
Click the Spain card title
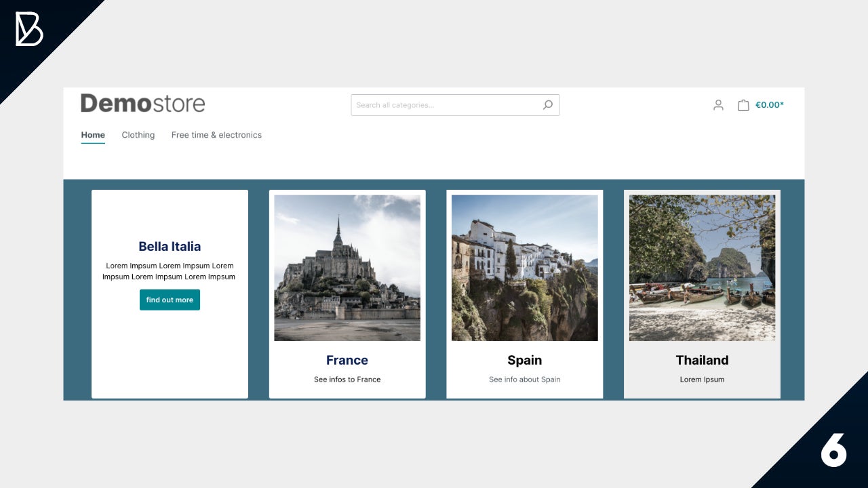525,360
